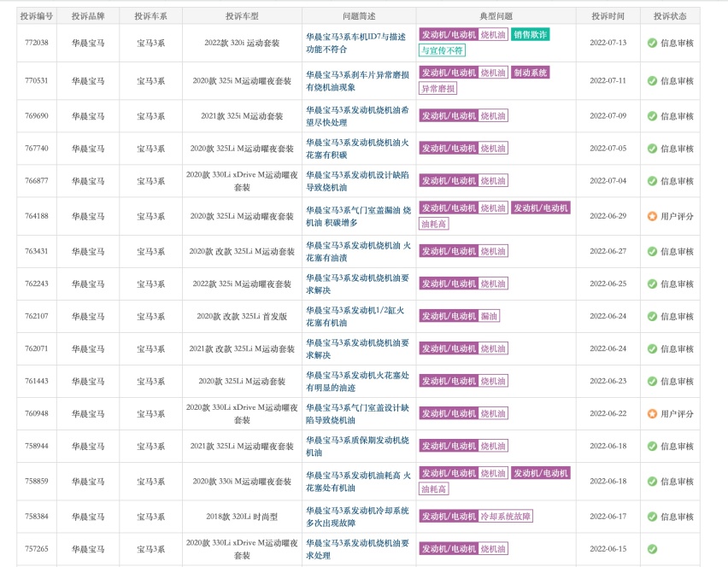728x567 pixels.
Task: Select the date 2022-06-15
Action: pyautogui.click(x=608, y=549)
